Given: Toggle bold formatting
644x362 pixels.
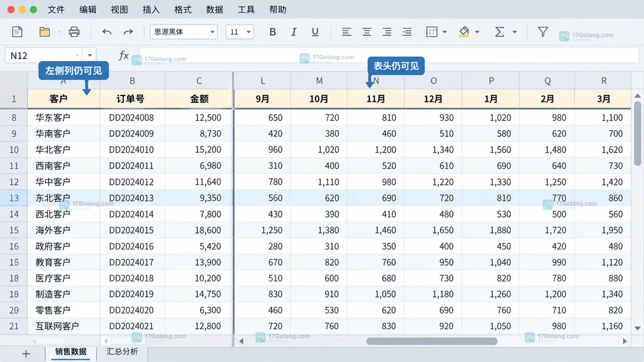Looking at the screenshot, I should tap(272, 31).
